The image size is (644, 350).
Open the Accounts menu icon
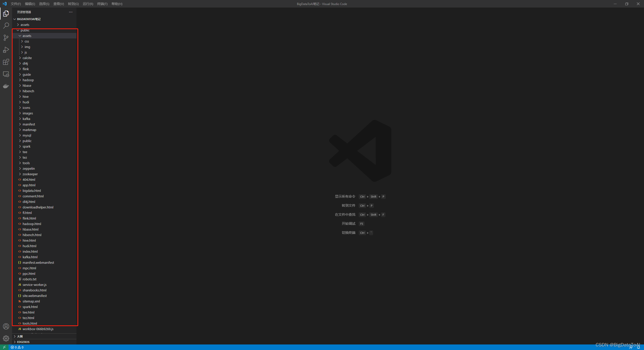click(x=6, y=326)
